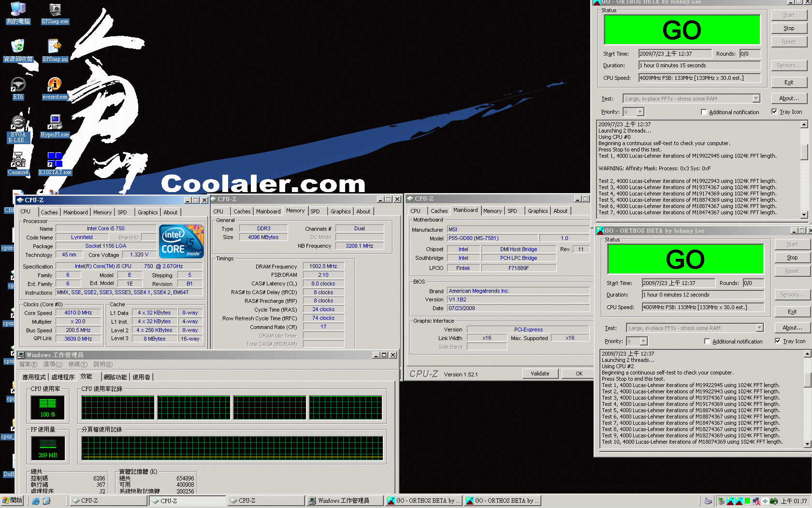Select the EPSnap.ini file icon
Viewport: 812px width, 508px height.
point(55,51)
